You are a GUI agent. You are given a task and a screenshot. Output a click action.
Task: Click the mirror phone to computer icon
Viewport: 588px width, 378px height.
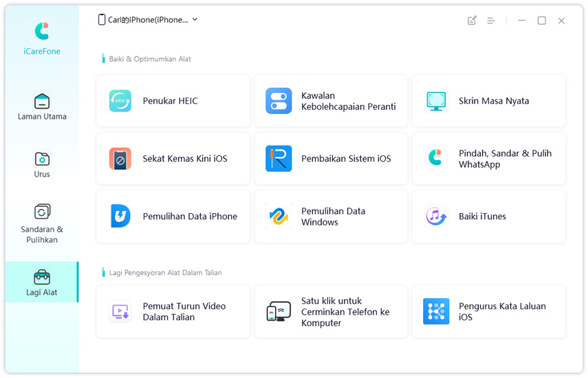tap(279, 312)
